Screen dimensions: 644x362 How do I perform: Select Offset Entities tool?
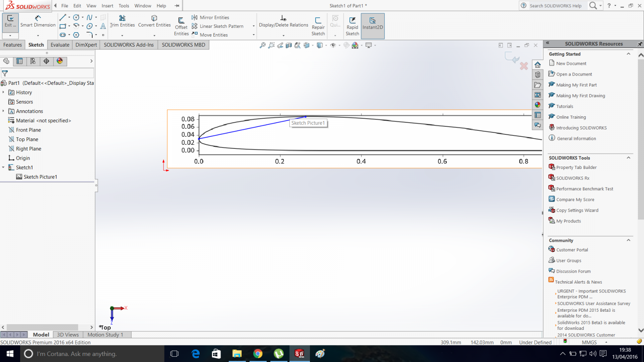[181, 27]
